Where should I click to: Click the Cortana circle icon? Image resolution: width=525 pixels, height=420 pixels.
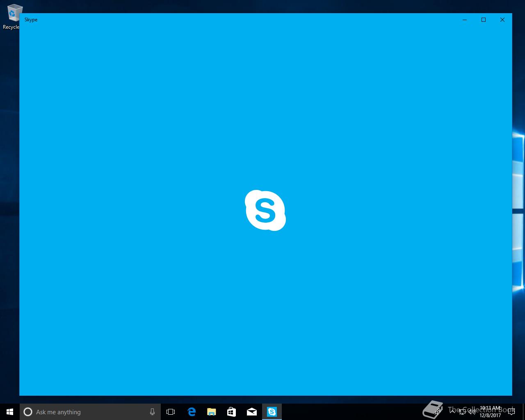[28, 412]
